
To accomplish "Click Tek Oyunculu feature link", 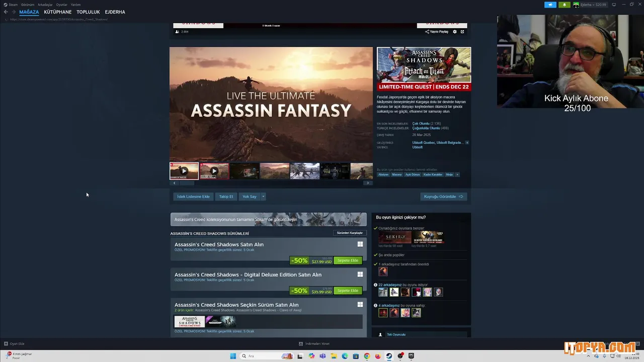I will tap(396, 334).
